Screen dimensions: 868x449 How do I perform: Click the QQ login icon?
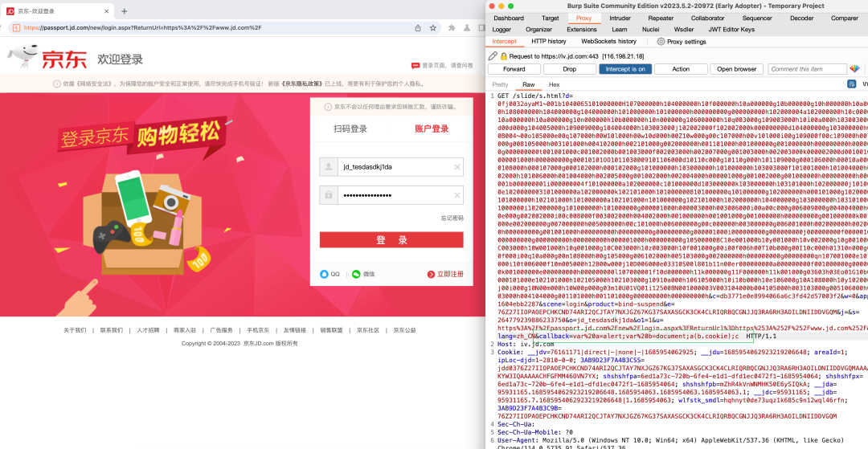[324, 274]
